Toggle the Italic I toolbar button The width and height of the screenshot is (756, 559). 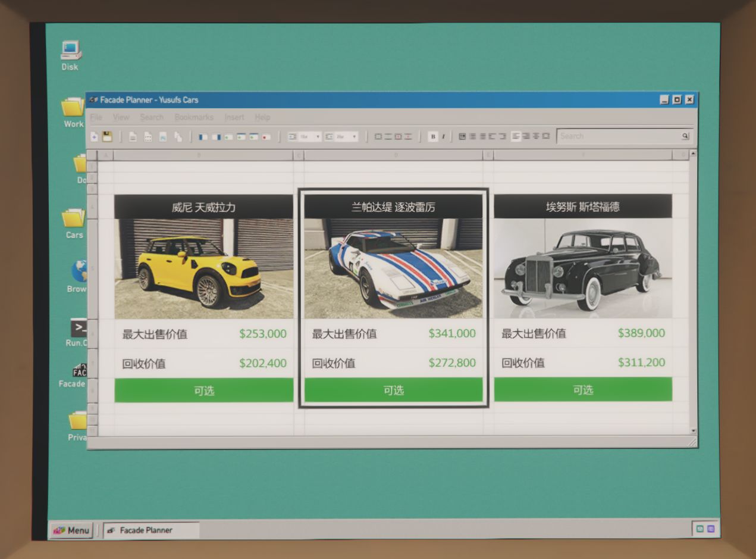[x=443, y=136]
